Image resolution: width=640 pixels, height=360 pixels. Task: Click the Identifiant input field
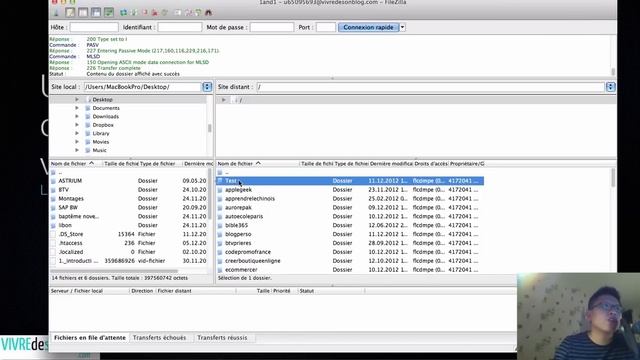pos(180,27)
